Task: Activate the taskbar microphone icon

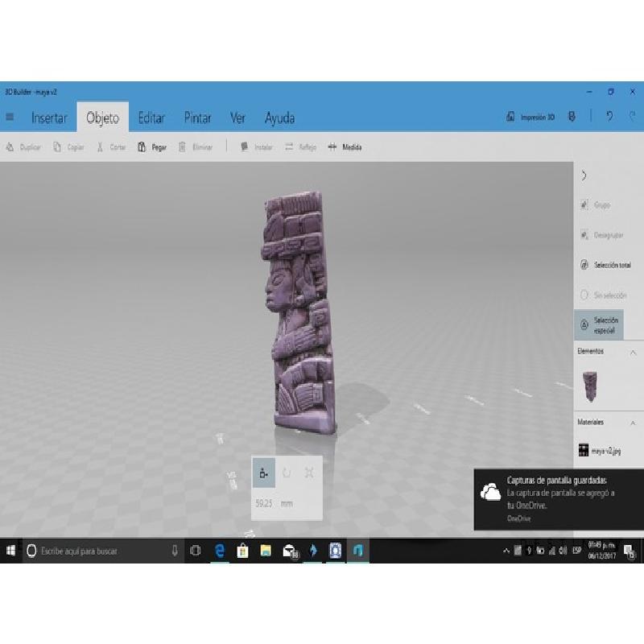Action: click(175, 551)
